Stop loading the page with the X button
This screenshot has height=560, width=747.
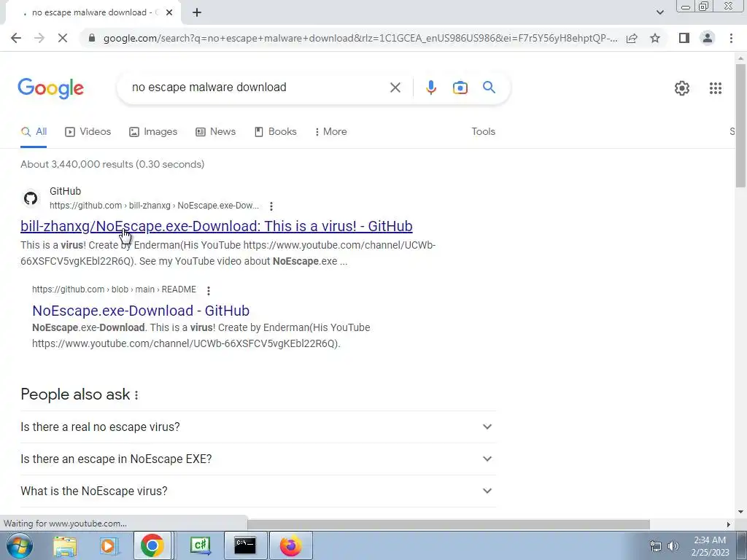pos(63,38)
